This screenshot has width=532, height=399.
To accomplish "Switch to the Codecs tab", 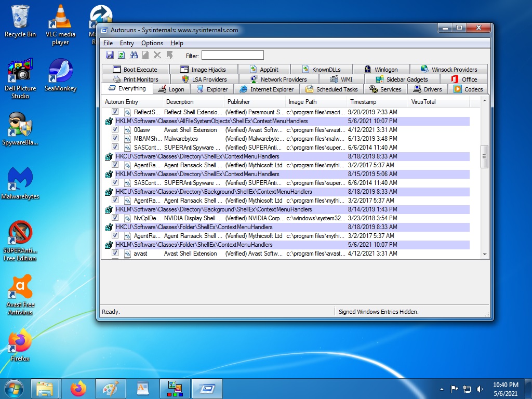I will tap(469, 89).
